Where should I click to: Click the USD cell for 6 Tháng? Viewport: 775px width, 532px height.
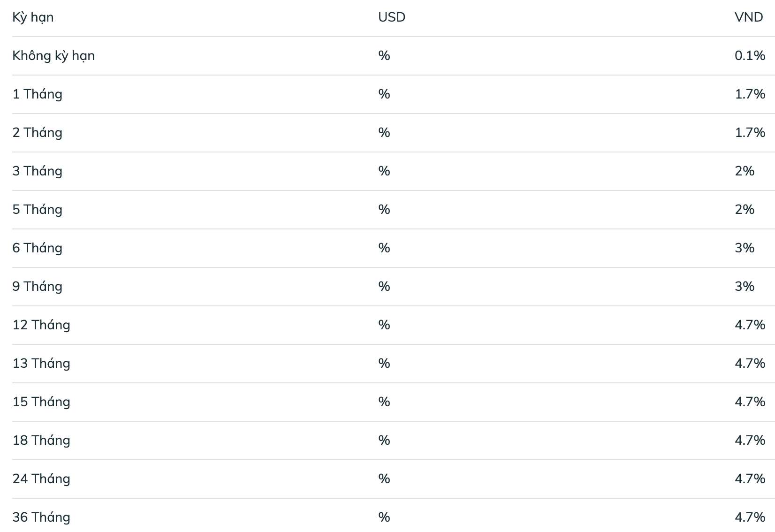pyautogui.click(x=384, y=248)
